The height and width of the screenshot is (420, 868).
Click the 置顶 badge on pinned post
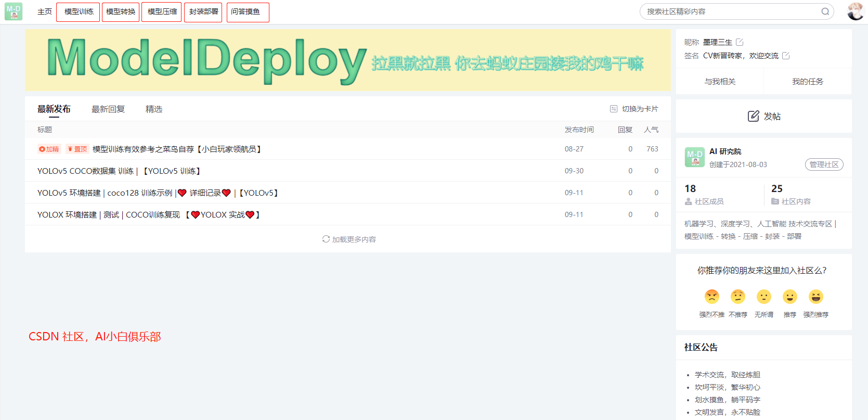[77, 149]
